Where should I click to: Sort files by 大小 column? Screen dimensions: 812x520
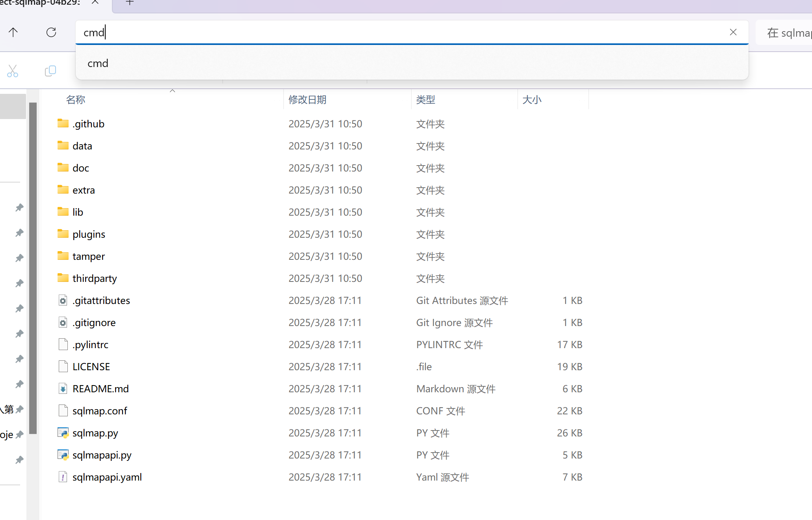click(532, 100)
